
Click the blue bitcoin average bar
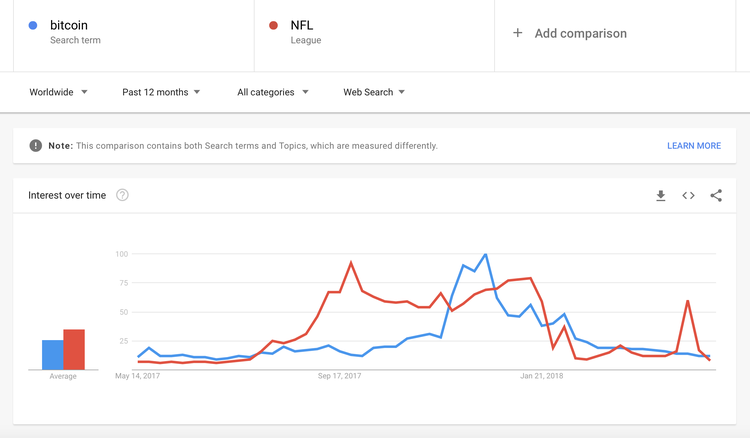(53, 355)
